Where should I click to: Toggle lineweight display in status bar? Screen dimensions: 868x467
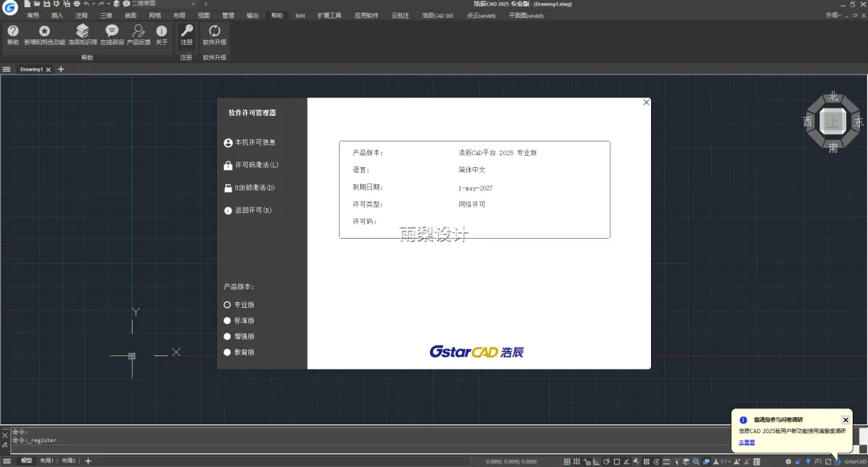(x=666, y=461)
